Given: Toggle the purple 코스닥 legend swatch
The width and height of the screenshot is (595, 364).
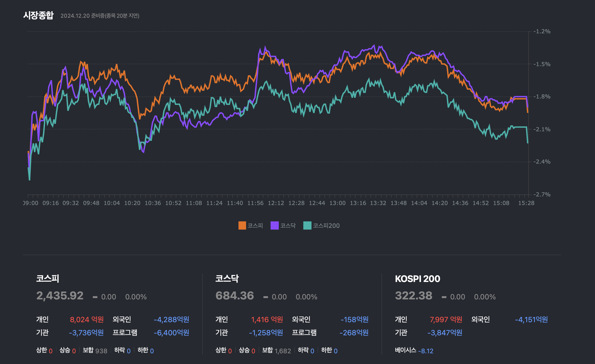Looking at the screenshot, I should 274,225.
